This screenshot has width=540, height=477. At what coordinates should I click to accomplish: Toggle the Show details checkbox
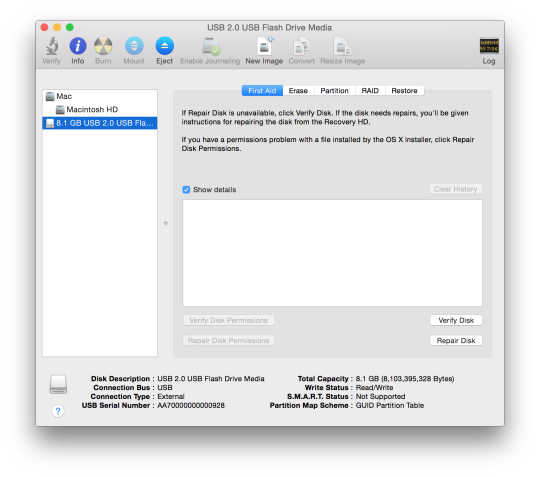click(186, 190)
